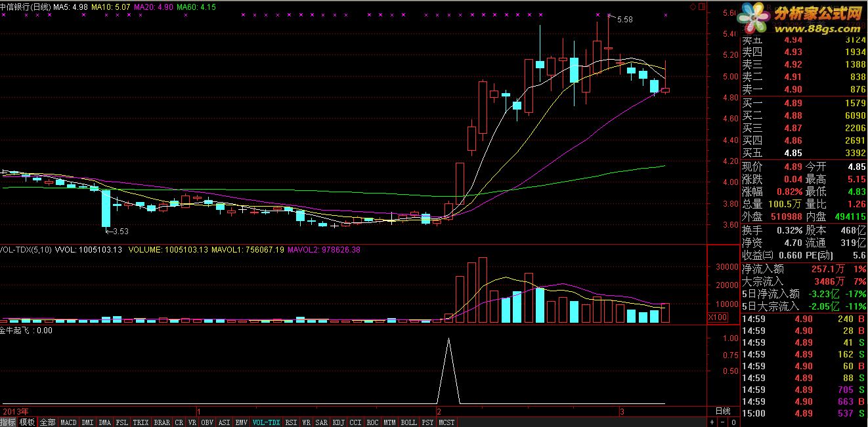Select the TRIX indicator tab
Image resolution: width=868 pixels, height=427 pixels.
point(141,422)
